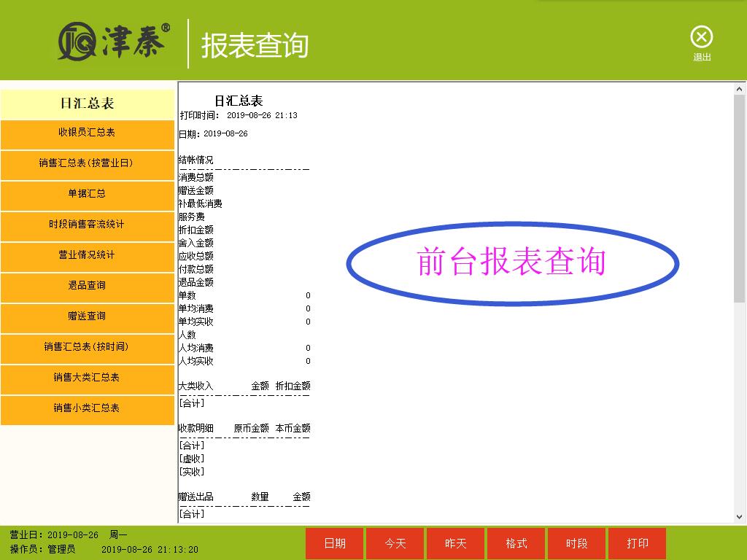Choose the 时段 time period button
The width and height of the screenshot is (747, 560).
[x=577, y=544]
